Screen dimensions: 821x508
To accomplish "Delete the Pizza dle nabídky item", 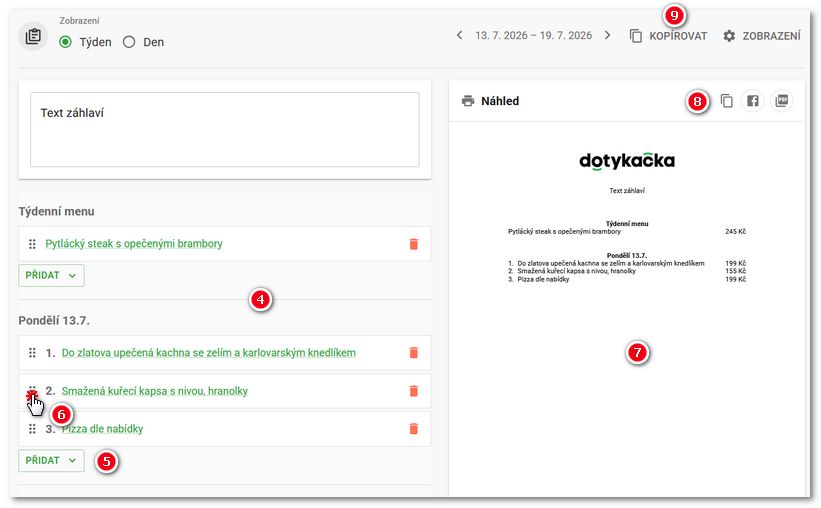I will (414, 429).
